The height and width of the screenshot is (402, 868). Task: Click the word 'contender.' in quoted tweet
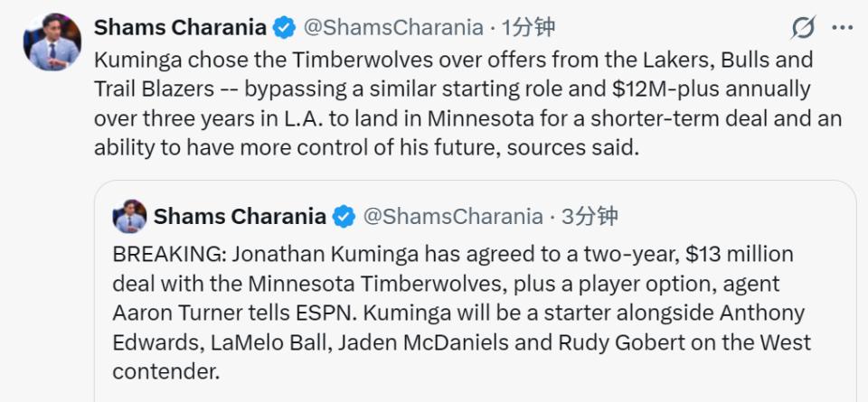coord(166,371)
